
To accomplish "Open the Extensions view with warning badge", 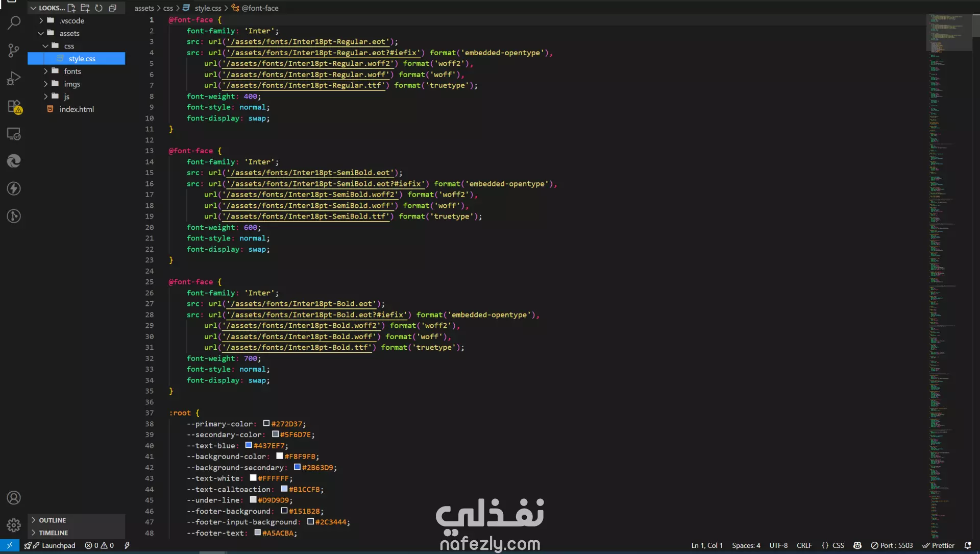I will pos(14,106).
